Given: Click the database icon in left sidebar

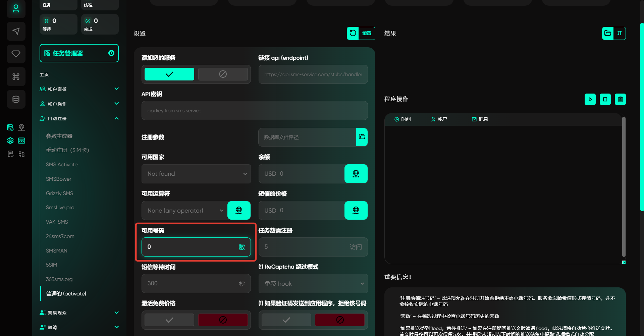Looking at the screenshot, I should click(x=16, y=99).
